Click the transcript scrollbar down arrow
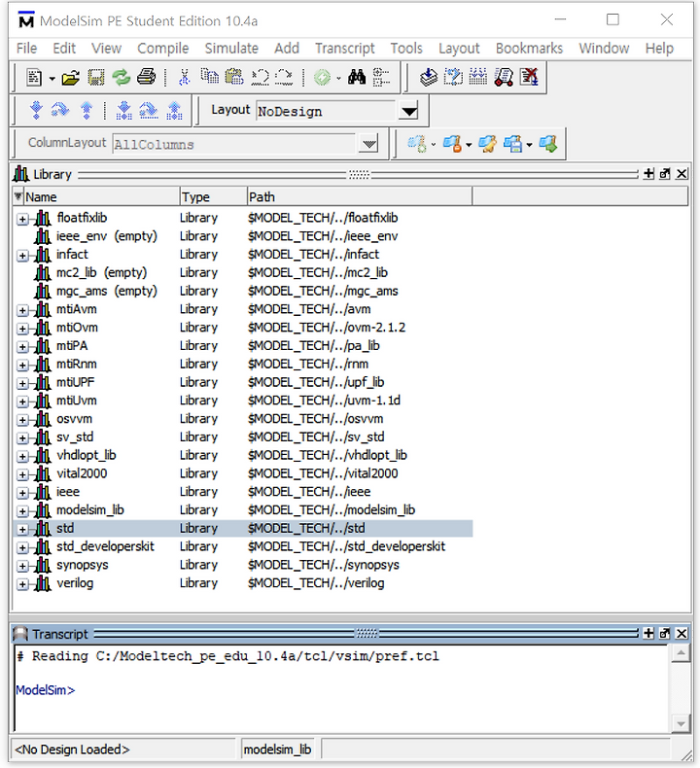This screenshot has height=768, width=700. [681, 723]
